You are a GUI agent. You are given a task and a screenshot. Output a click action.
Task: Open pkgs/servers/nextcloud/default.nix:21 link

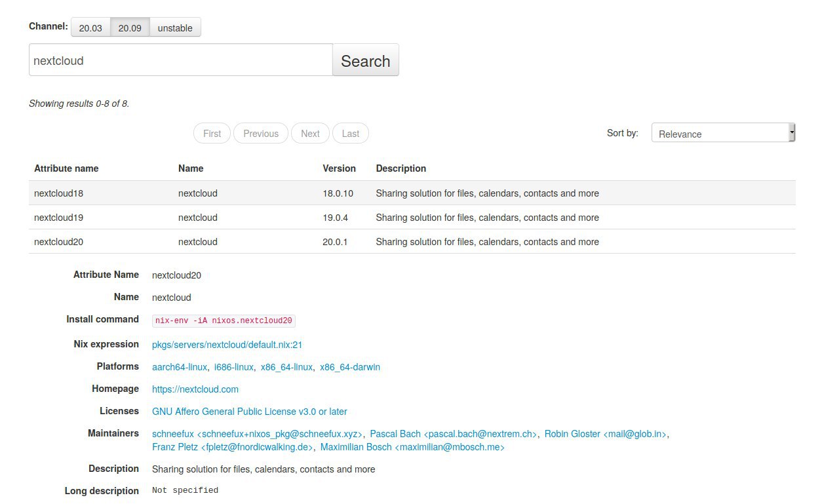point(227,345)
